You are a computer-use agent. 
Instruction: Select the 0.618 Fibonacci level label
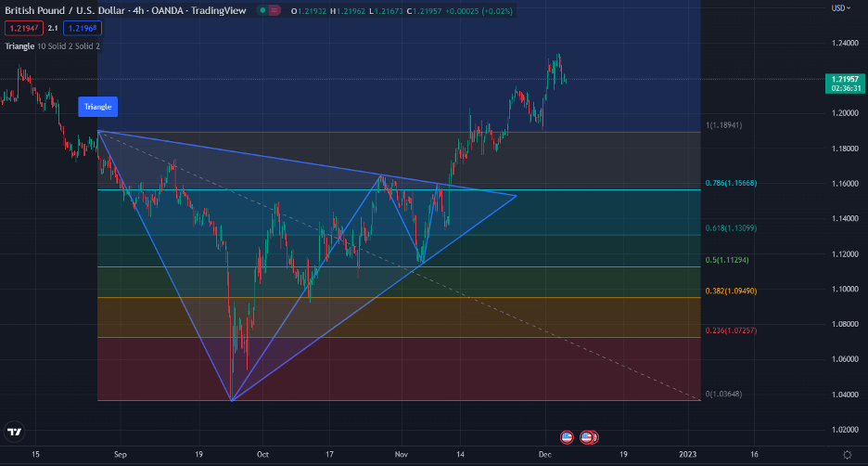pyautogui.click(x=731, y=227)
